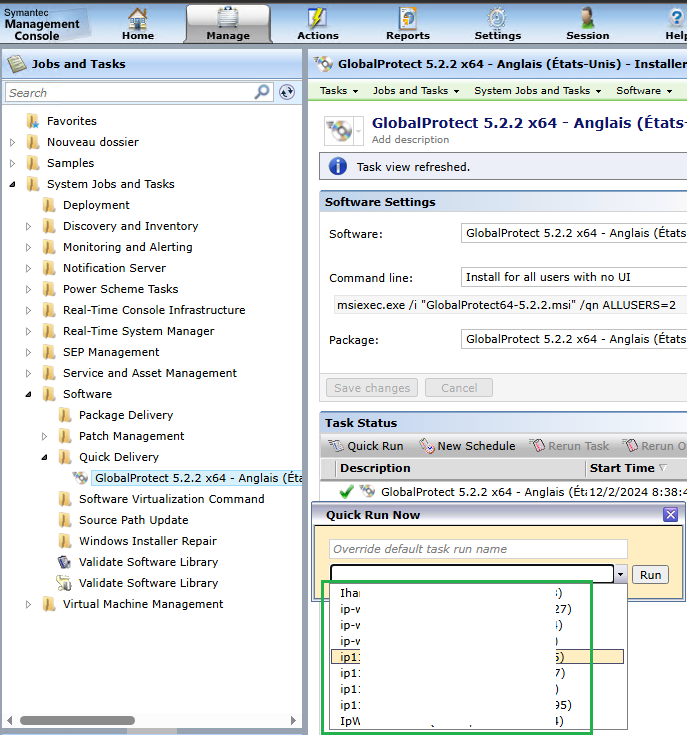Click the horizontal scrollbar thumb in tree
The width and height of the screenshot is (687, 735).
click(x=77, y=720)
